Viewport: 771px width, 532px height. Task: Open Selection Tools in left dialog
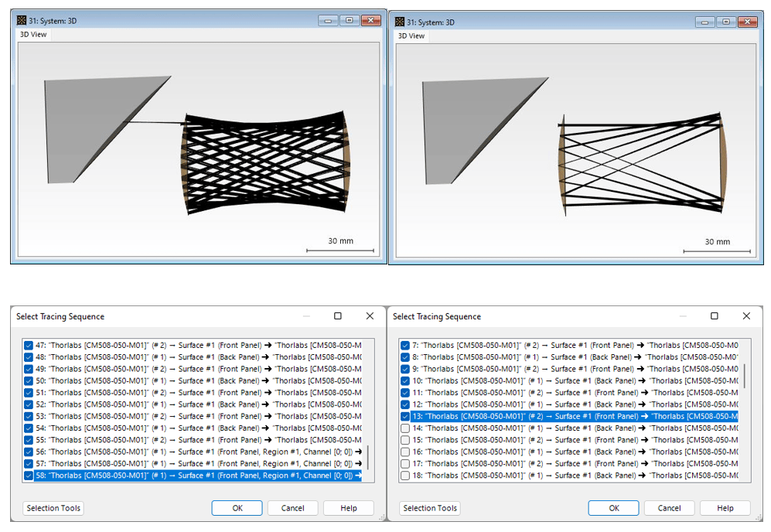point(53,508)
